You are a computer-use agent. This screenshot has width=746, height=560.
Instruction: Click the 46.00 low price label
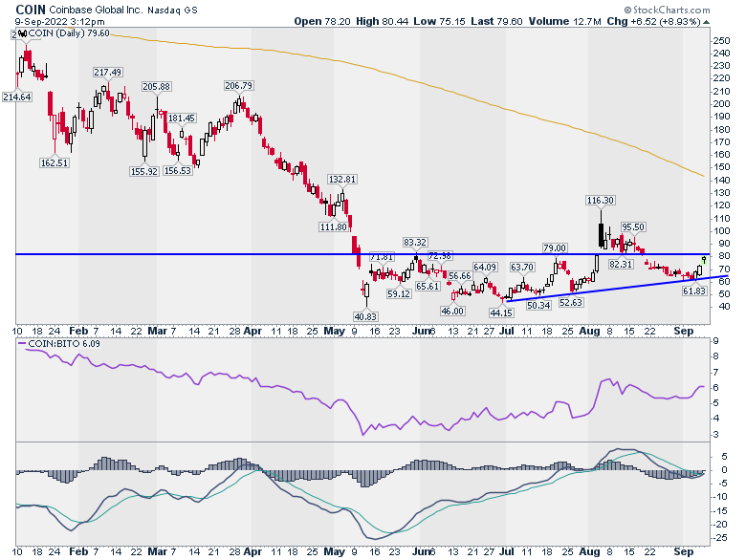pyautogui.click(x=452, y=311)
